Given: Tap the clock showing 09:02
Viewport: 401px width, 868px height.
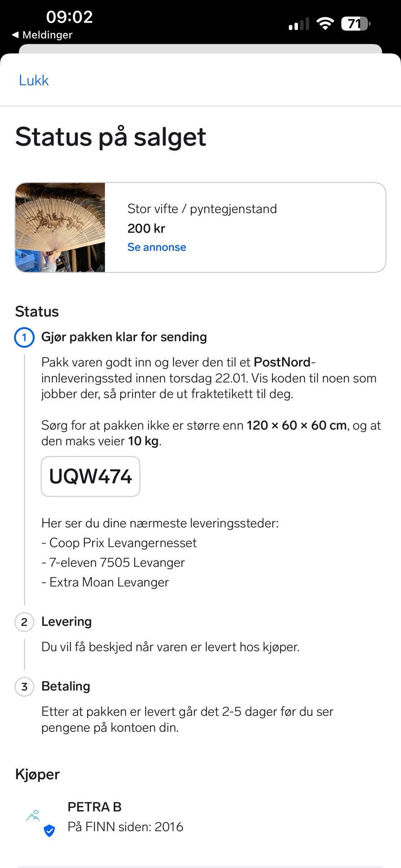Looking at the screenshot, I should pyautogui.click(x=69, y=17).
